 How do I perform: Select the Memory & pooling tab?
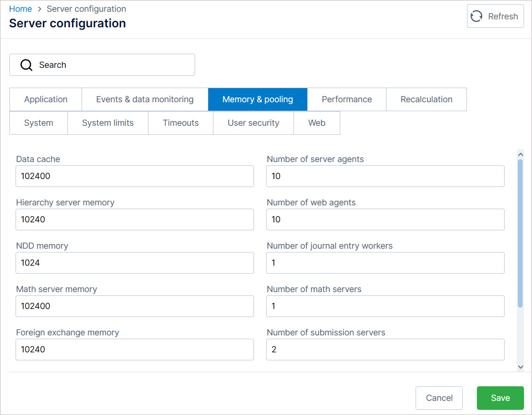point(257,99)
